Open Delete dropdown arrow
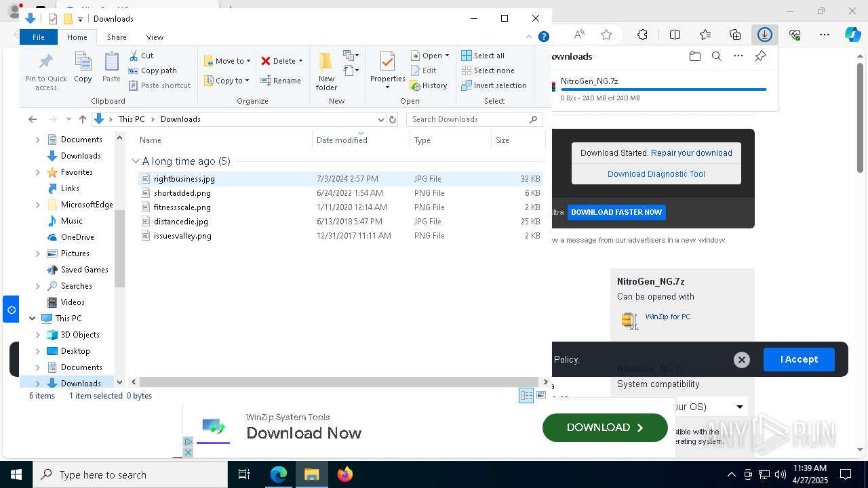 (300, 61)
